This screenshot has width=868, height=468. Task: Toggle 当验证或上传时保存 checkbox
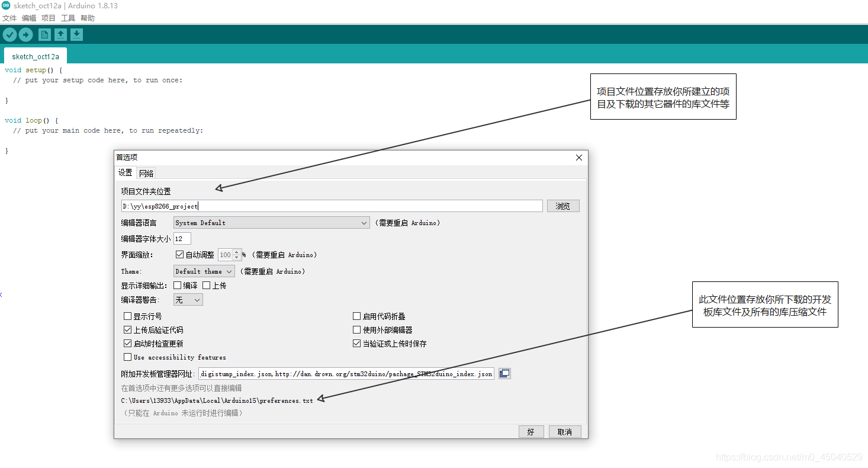coord(357,344)
